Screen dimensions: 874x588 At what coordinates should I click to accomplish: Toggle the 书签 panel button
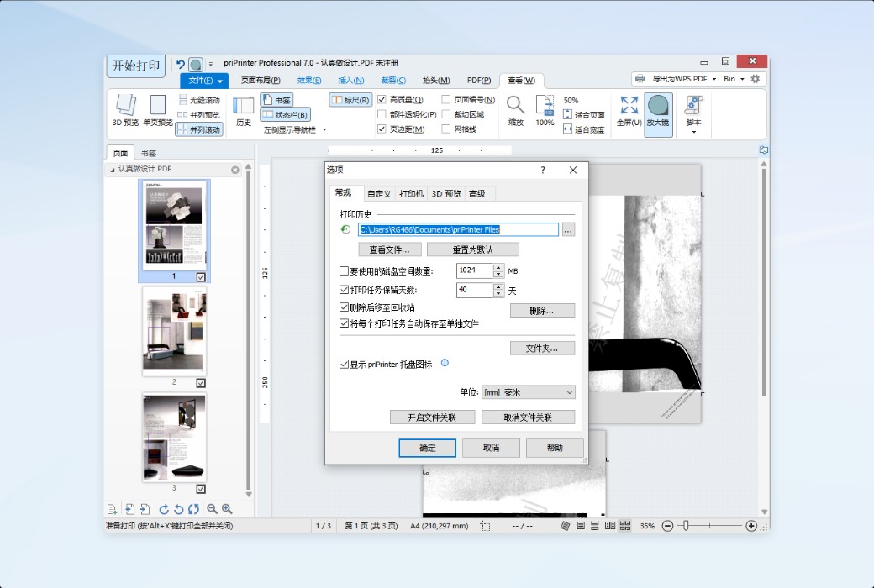click(x=277, y=100)
